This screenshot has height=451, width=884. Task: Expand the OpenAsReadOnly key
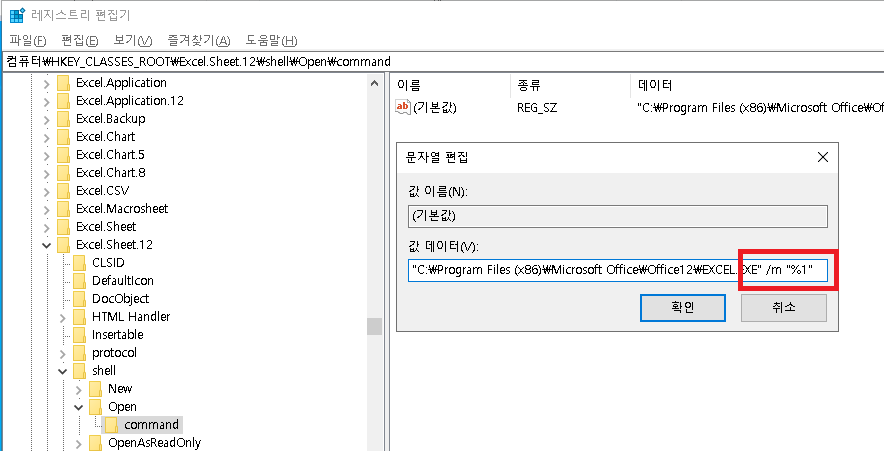click(x=78, y=443)
